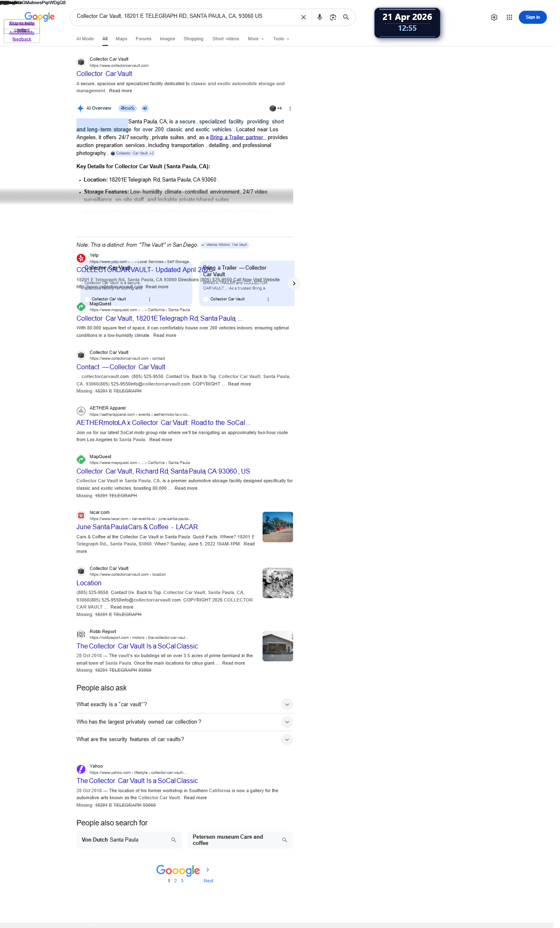Screen dimensions: 560x928
Task: Switch to the Shopping tab
Action: [193, 39]
